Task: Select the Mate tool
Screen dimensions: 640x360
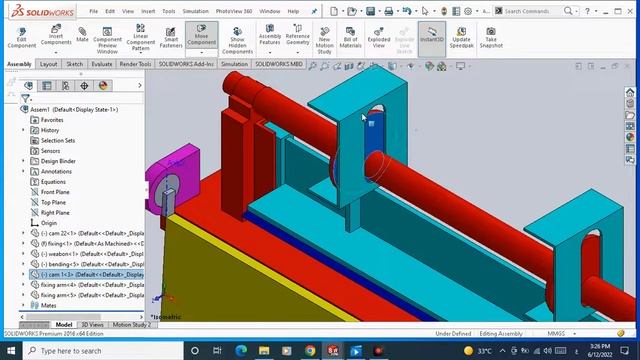Action: (82, 35)
